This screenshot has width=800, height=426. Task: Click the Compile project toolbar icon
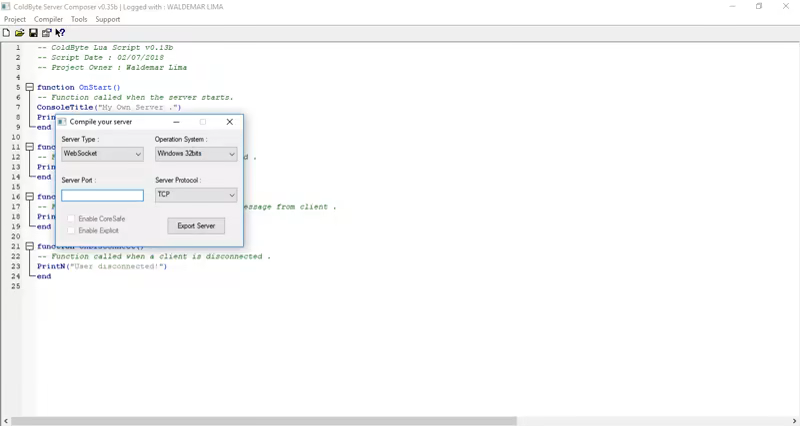[46, 33]
